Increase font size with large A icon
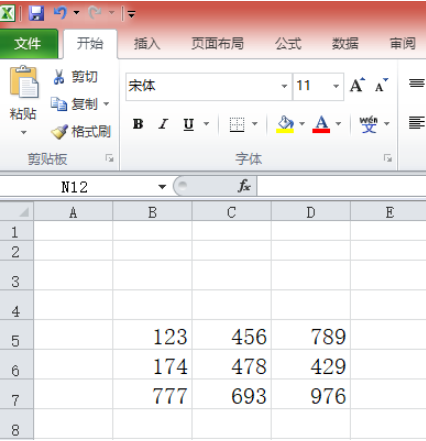This screenshot has height=441, width=426. click(357, 85)
